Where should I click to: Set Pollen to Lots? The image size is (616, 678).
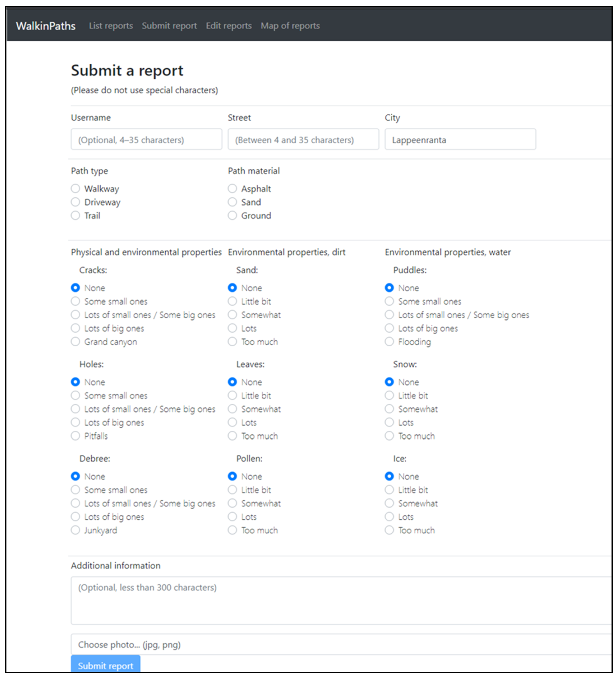click(232, 517)
